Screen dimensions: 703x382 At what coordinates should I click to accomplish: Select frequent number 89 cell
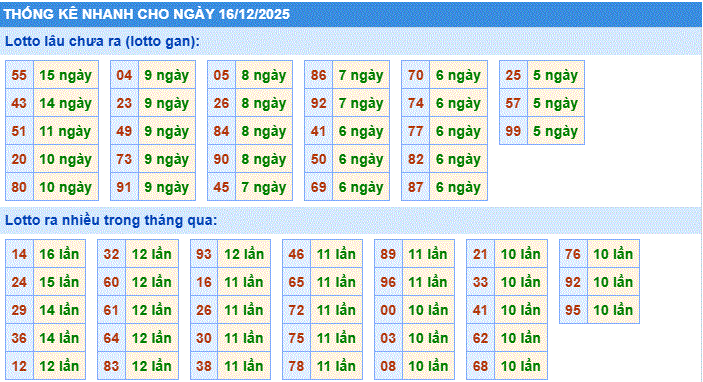point(388,254)
